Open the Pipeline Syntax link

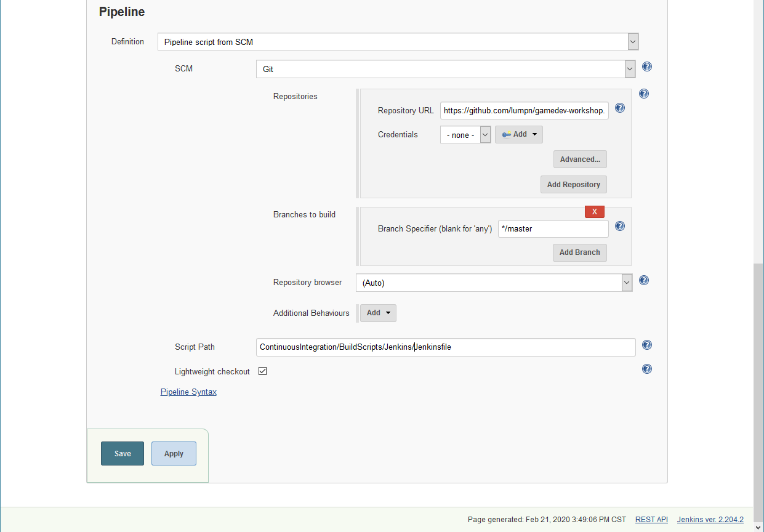pyautogui.click(x=188, y=392)
